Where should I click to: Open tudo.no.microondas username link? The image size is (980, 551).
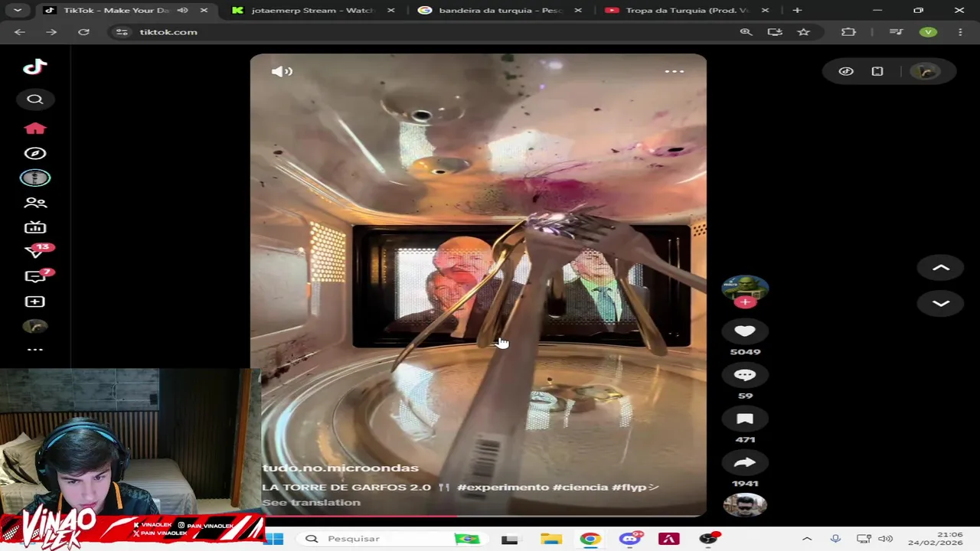[340, 468]
